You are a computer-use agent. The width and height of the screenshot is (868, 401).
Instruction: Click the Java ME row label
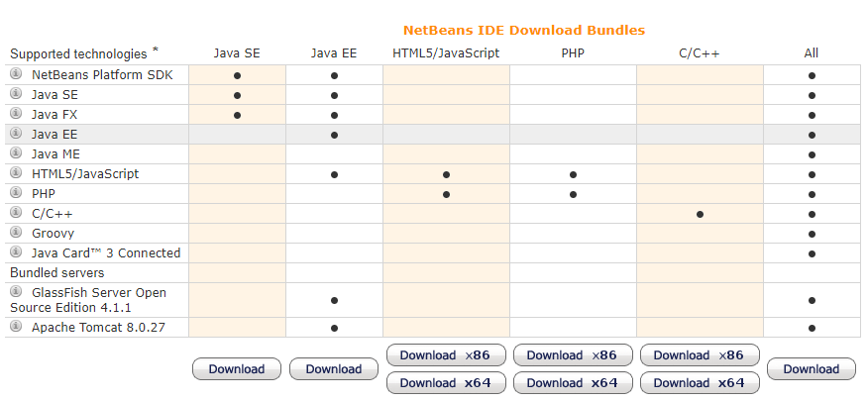pos(55,153)
